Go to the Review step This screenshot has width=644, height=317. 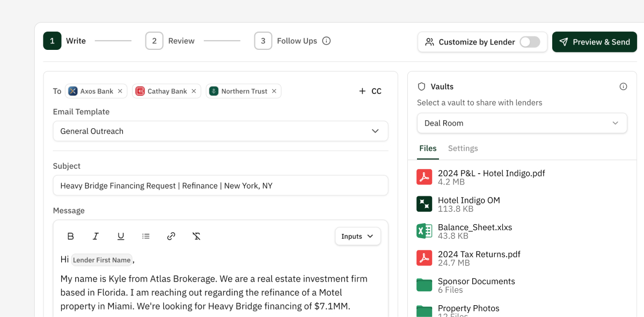coord(170,41)
